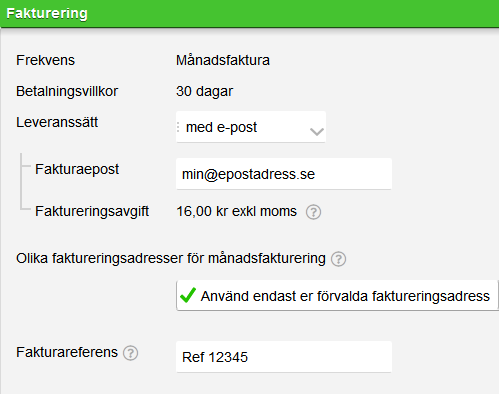Click the Frekvens label
Screen dimensions: 499x394
coord(45,60)
